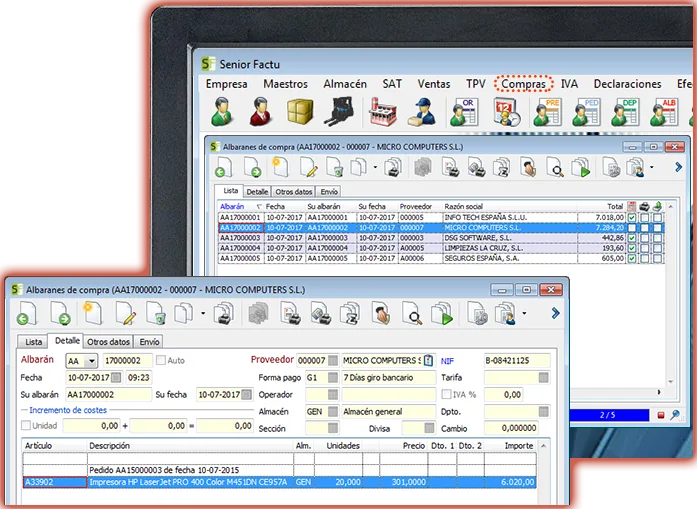The width and height of the screenshot is (697, 509).
Task: Click the Su albarán input field AA17000002
Action: point(108,394)
